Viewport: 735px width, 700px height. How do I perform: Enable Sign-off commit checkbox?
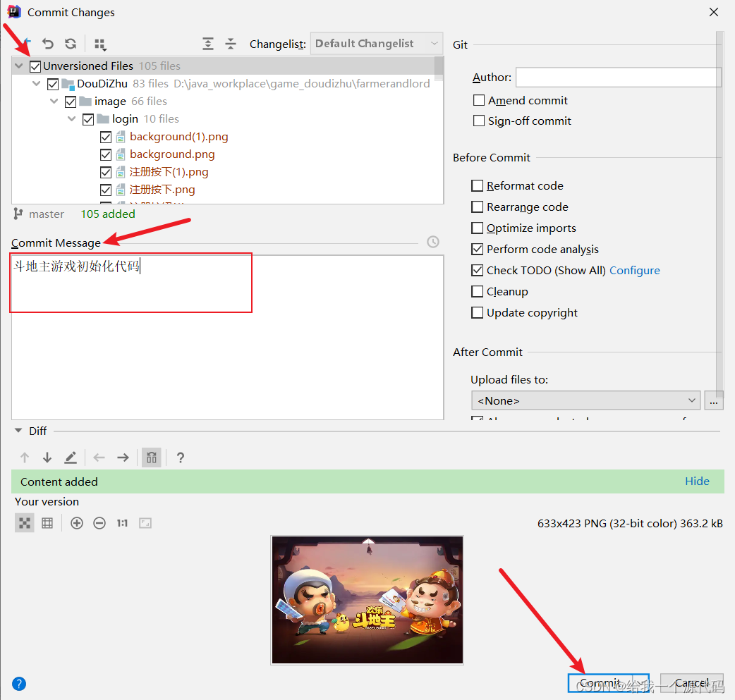pos(478,121)
